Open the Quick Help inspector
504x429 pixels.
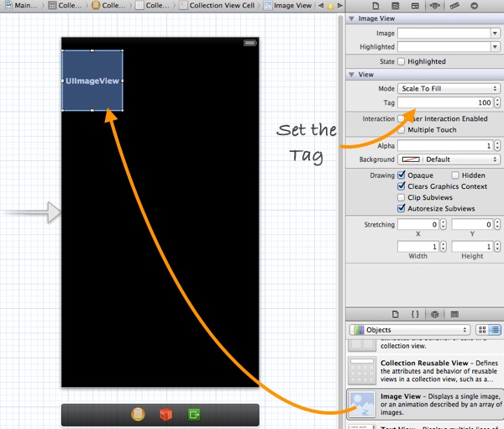393,5
